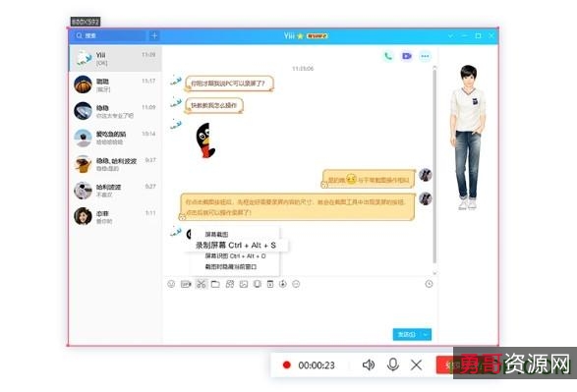Click the scrollbar down arrow in chat
The image size is (577, 392).
434,272
